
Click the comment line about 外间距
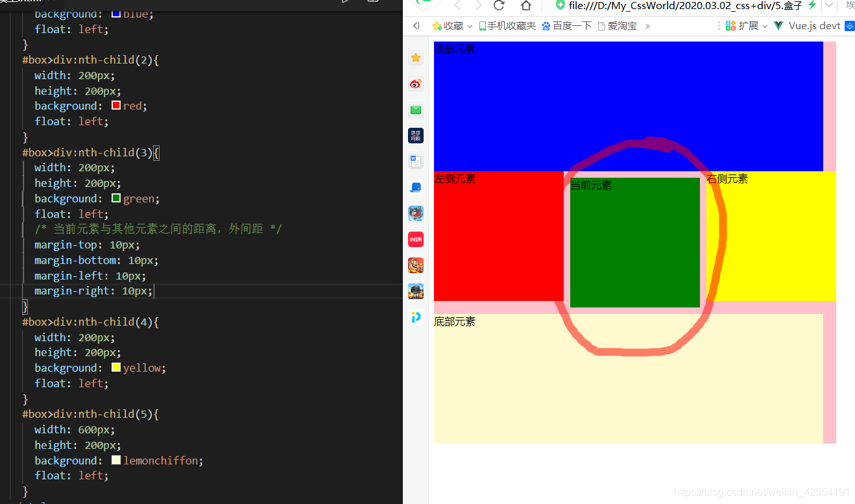tap(158, 229)
